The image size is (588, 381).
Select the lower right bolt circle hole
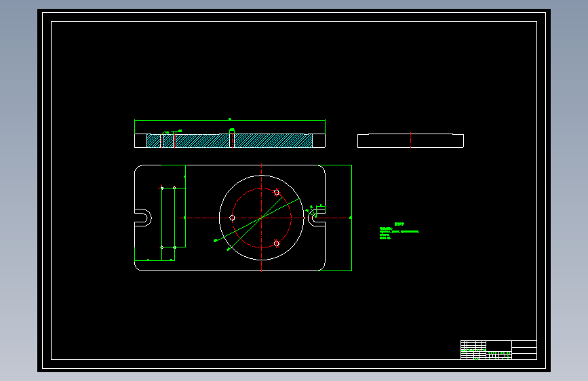(277, 243)
